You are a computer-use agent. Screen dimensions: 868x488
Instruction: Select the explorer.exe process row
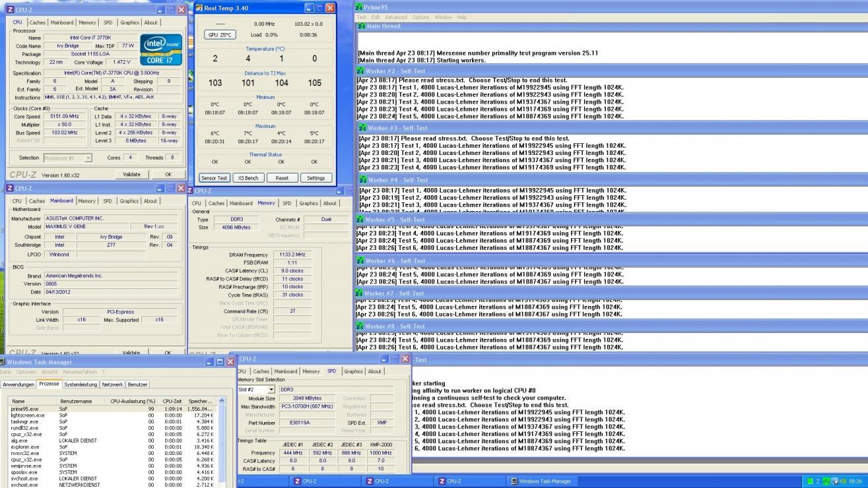click(x=112, y=447)
